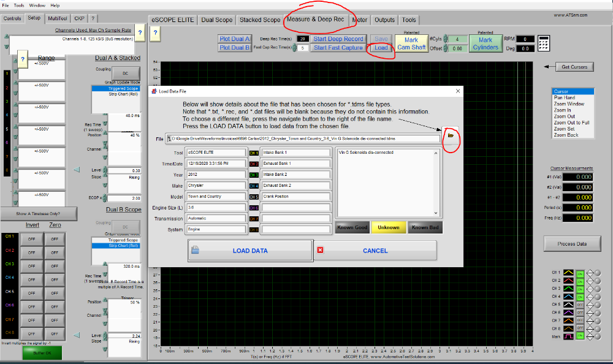
Task: Choose Zoom Out to Full in cursor list
Action: point(571,123)
